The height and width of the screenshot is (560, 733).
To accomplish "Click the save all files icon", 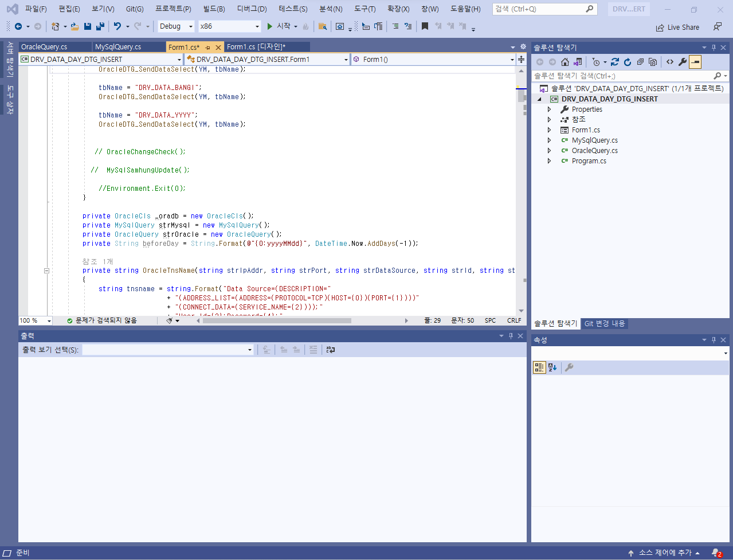I will (100, 26).
